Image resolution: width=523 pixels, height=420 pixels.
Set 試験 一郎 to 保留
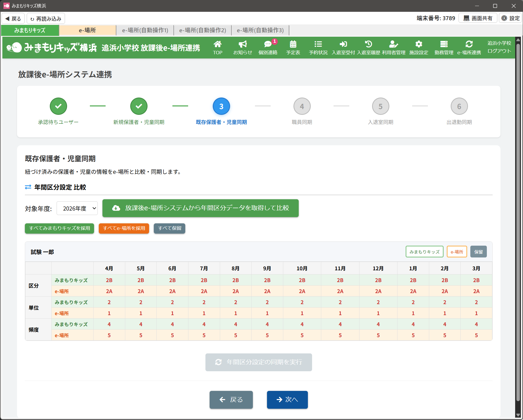[x=478, y=252]
